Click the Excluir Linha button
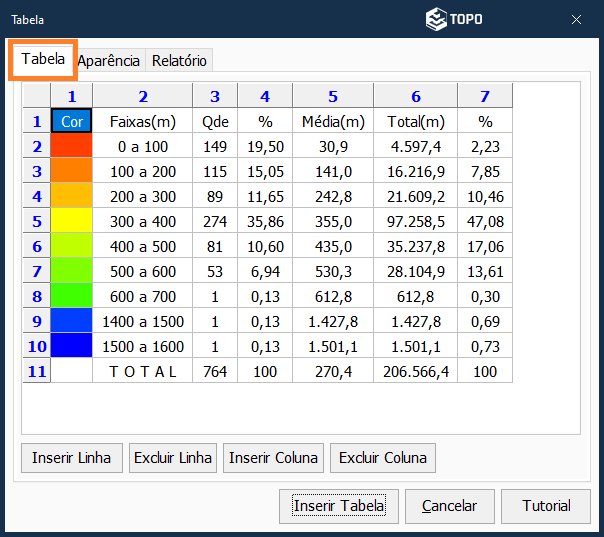604x537 pixels. pyautogui.click(x=173, y=458)
